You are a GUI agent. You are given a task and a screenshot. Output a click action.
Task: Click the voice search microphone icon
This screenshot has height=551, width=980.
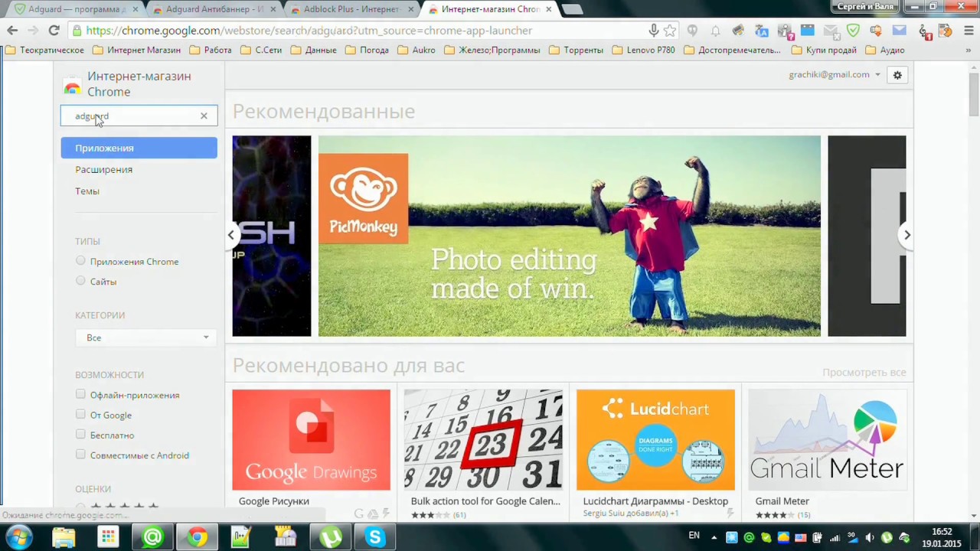tap(653, 31)
